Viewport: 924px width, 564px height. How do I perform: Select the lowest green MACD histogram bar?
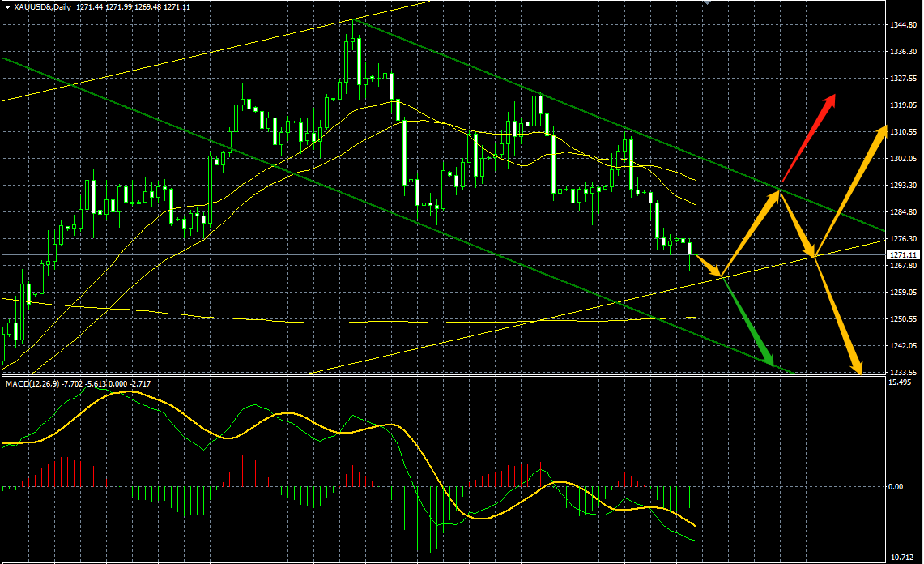pyautogui.click(x=424, y=519)
